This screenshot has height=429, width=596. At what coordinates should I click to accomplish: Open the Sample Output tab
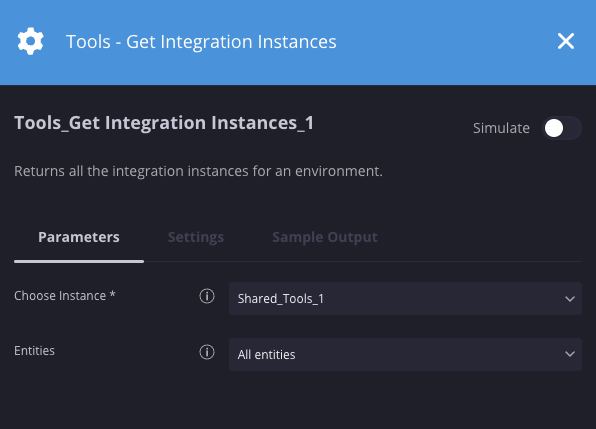click(325, 237)
